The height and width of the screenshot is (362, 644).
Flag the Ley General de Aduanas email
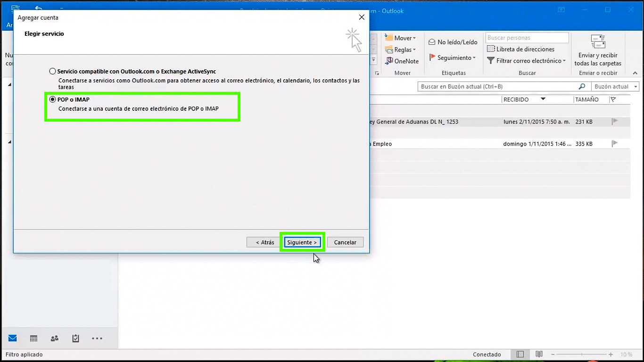[615, 122]
